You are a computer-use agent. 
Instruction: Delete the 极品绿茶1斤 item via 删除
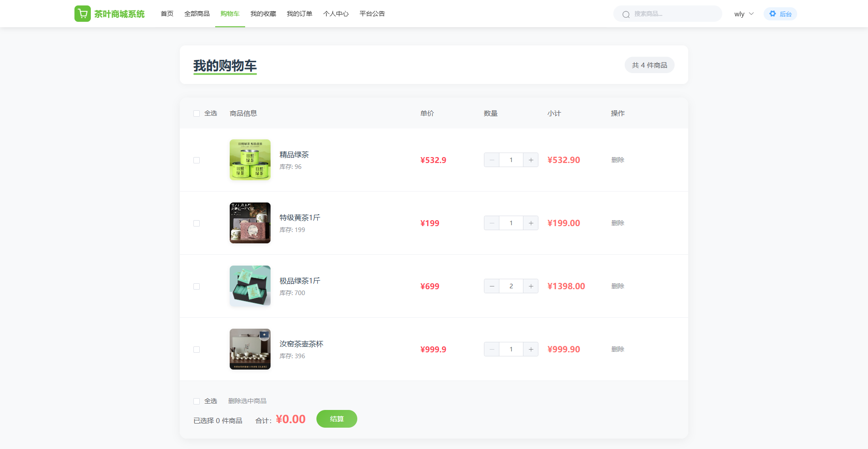coord(617,286)
